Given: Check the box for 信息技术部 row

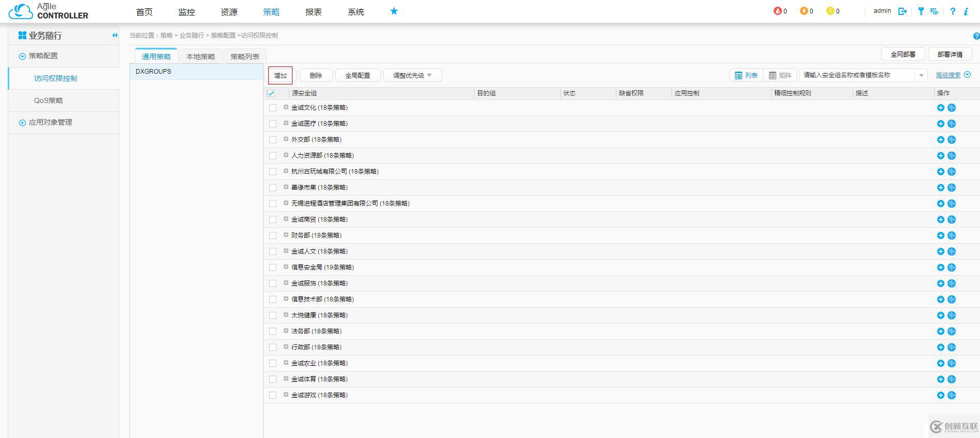Looking at the screenshot, I should pos(273,299).
